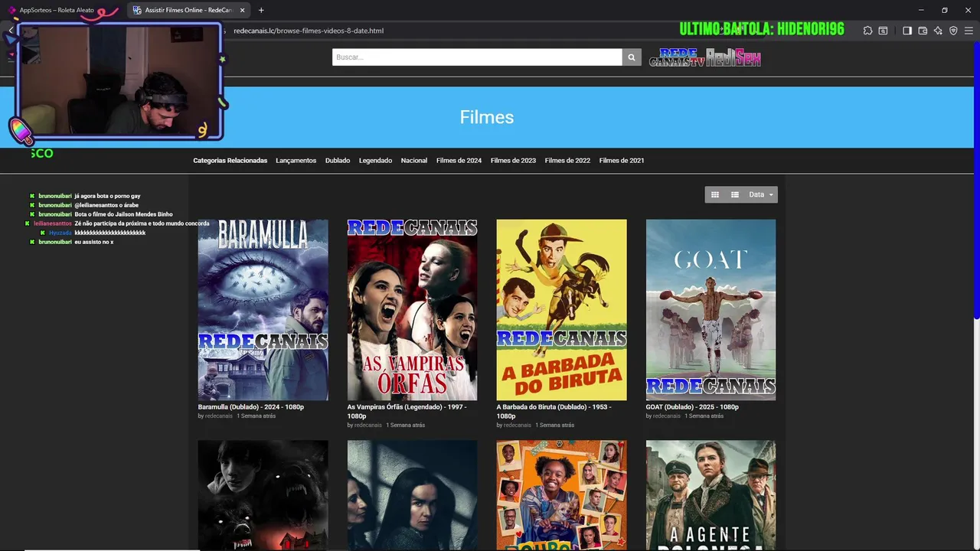Open the browser hamburger menu
Screen dimensions: 980x551
coord(969,31)
